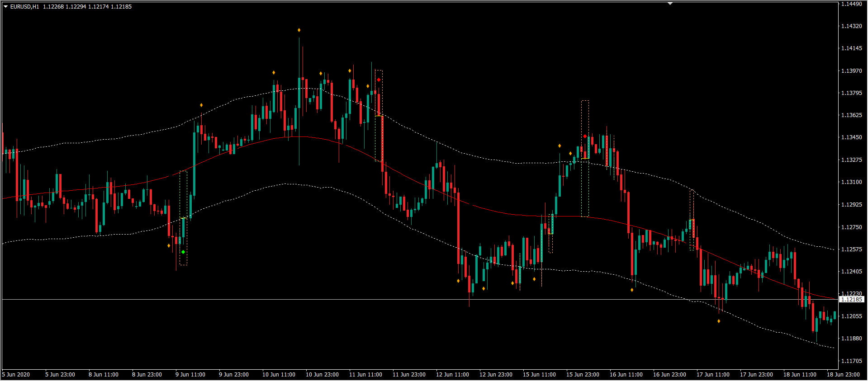
Task: Click the 18 Jun 23:00 time label
Action: coord(843,375)
